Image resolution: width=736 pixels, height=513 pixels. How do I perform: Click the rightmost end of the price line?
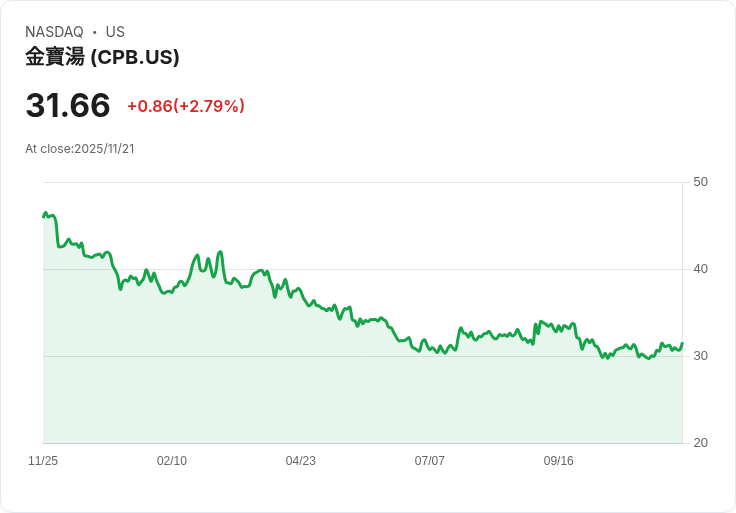coord(682,344)
